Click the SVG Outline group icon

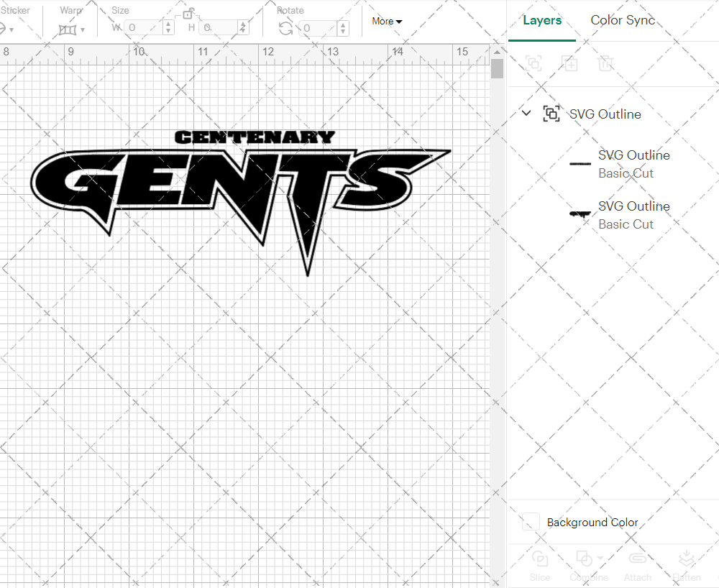(551, 114)
